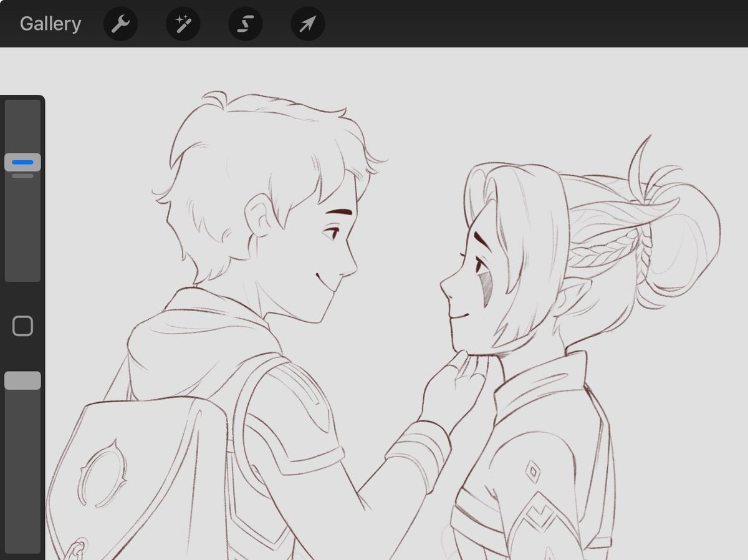Open the Adjustments magic wand menu

(x=183, y=24)
